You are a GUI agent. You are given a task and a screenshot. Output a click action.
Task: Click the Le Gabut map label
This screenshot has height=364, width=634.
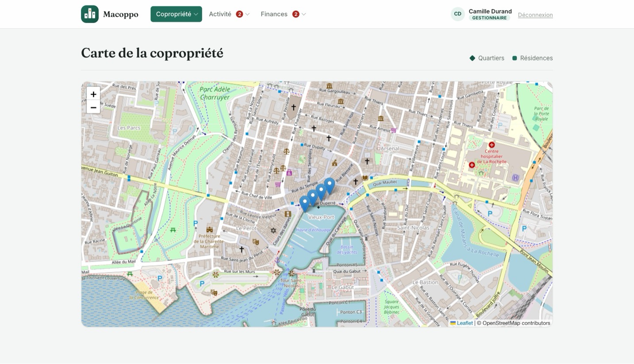click(x=342, y=287)
